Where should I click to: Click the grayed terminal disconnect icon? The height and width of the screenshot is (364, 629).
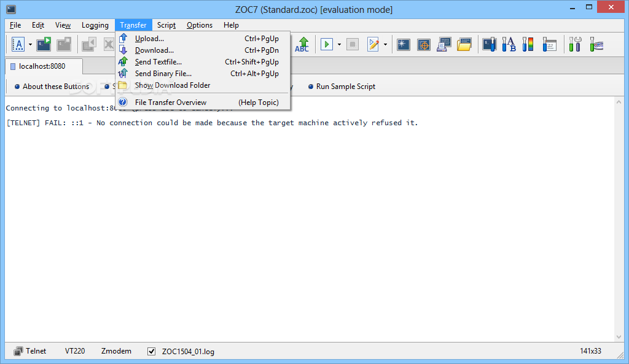click(x=64, y=44)
